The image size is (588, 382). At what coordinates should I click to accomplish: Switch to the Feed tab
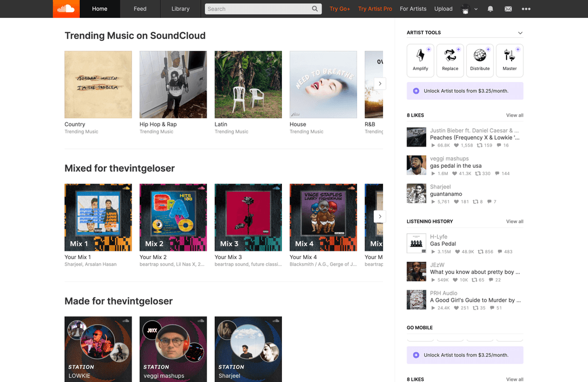pyautogui.click(x=140, y=9)
